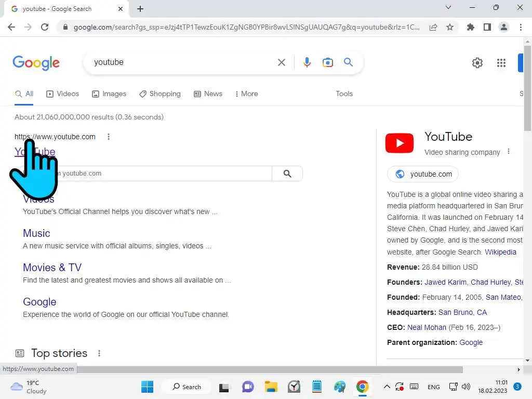The height and width of the screenshot is (399, 532).
Task: Open the Wikipedia link
Action: [x=500, y=252]
